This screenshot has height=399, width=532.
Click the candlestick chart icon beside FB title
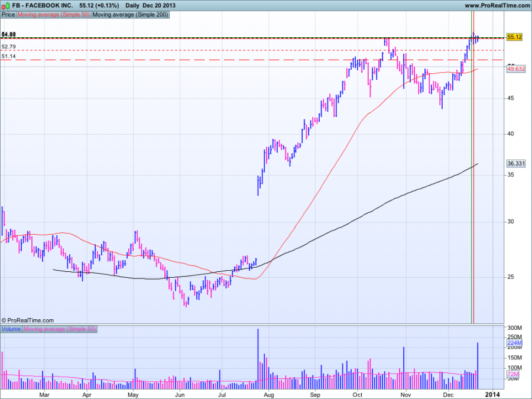point(5,5)
